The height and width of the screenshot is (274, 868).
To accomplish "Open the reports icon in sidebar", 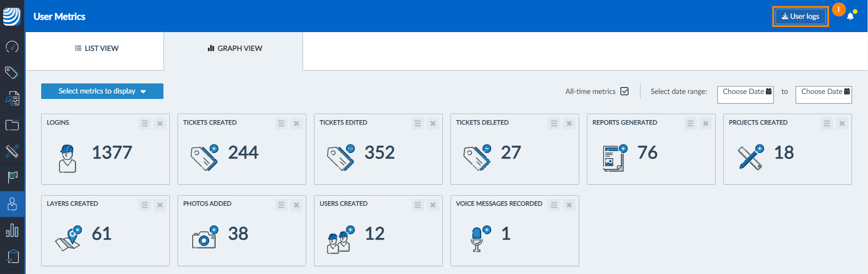I will click(x=12, y=99).
